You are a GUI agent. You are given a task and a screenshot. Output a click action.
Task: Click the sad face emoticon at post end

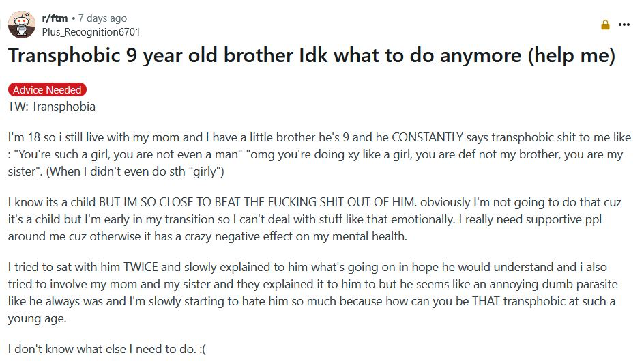coord(202,349)
